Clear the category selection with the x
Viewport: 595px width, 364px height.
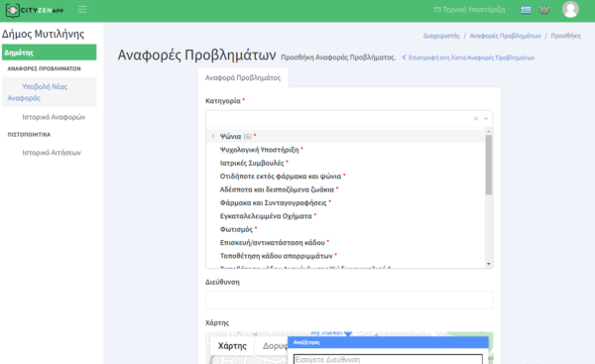pos(476,118)
